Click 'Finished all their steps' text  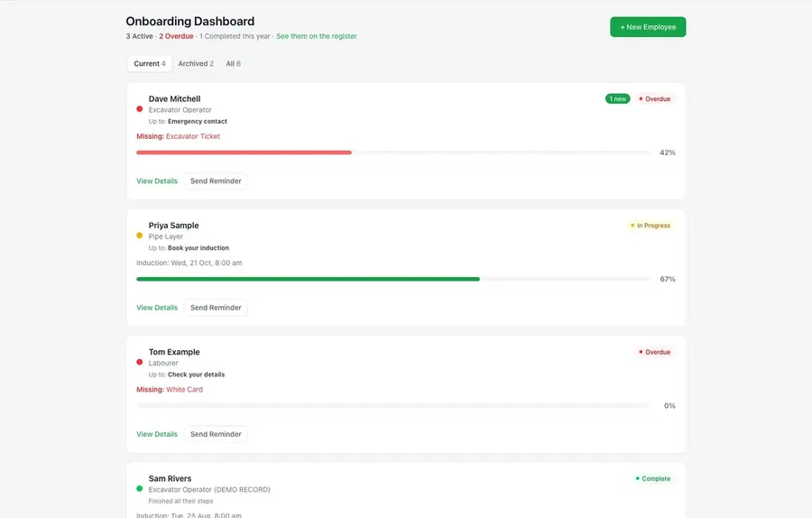click(180, 502)
